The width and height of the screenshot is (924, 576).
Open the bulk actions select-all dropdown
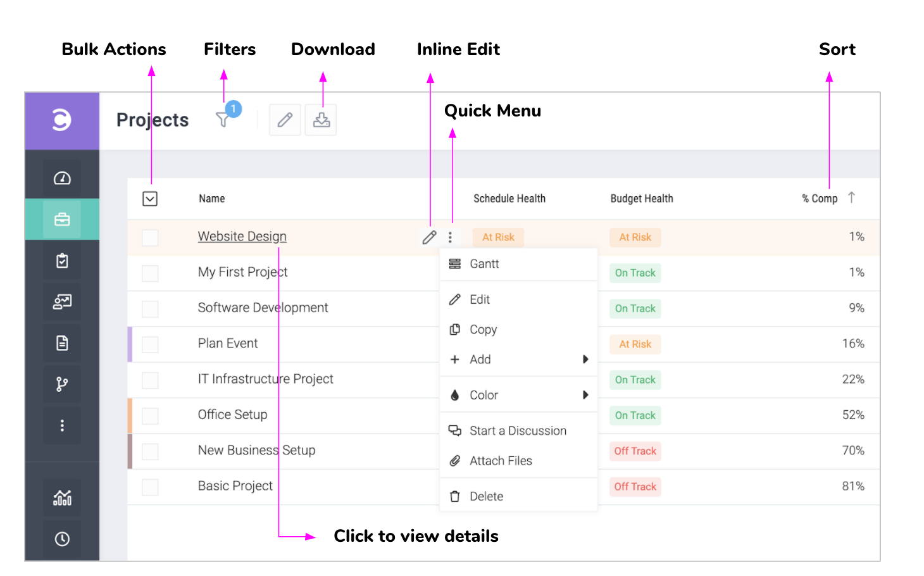[150, 199]
